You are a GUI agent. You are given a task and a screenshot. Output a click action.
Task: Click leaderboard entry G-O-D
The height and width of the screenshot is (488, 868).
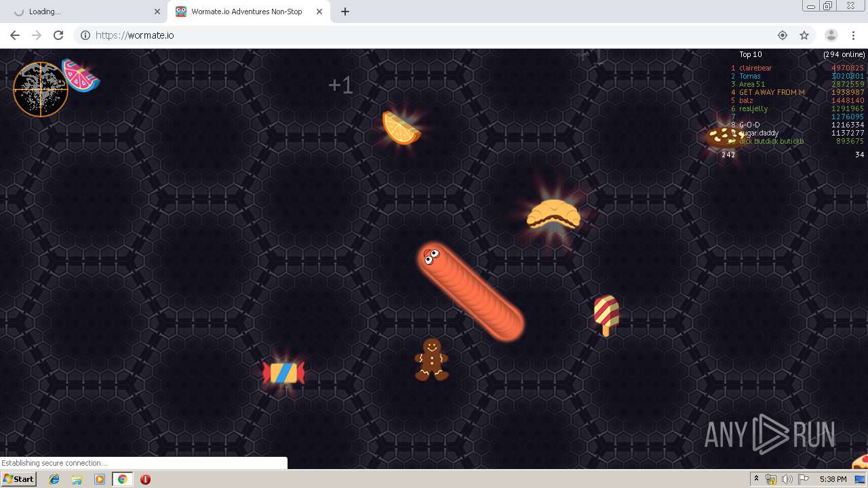749,125
